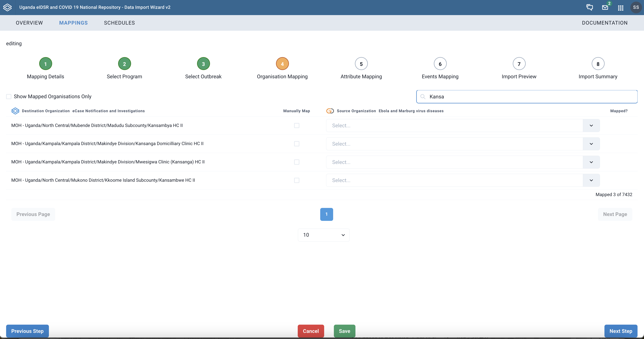Open the page size dropdown showing 10
The height and width of the screenshot is (339, 644).
(x=324, y=235)
